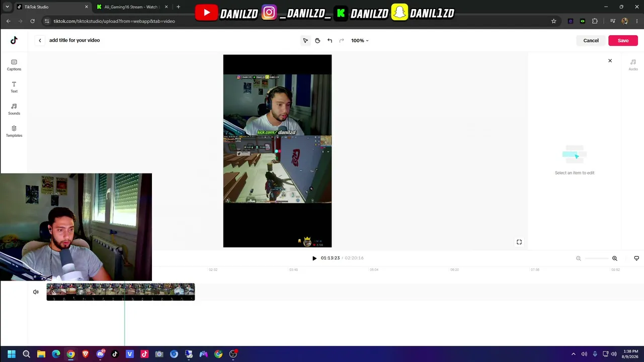644x362 pixels.
Task: Open the Templates panel
Action: click(x=14, y=131)
